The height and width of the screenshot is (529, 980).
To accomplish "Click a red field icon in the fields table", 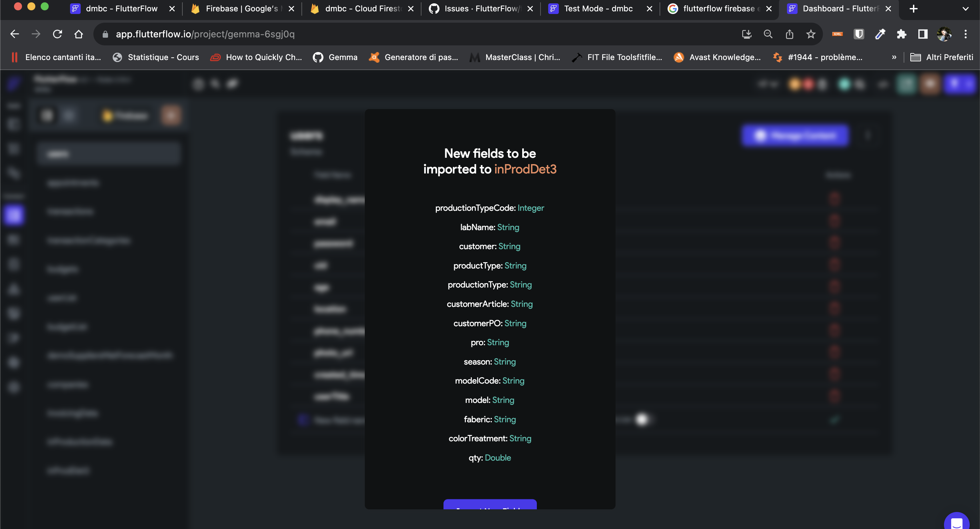I will pyautogui.click(x=834, y=199).
